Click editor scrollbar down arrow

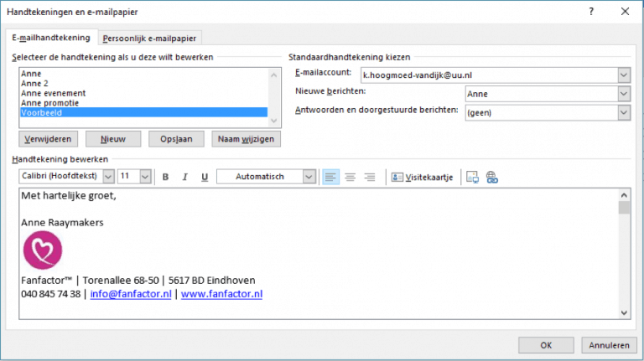(624, 312)
